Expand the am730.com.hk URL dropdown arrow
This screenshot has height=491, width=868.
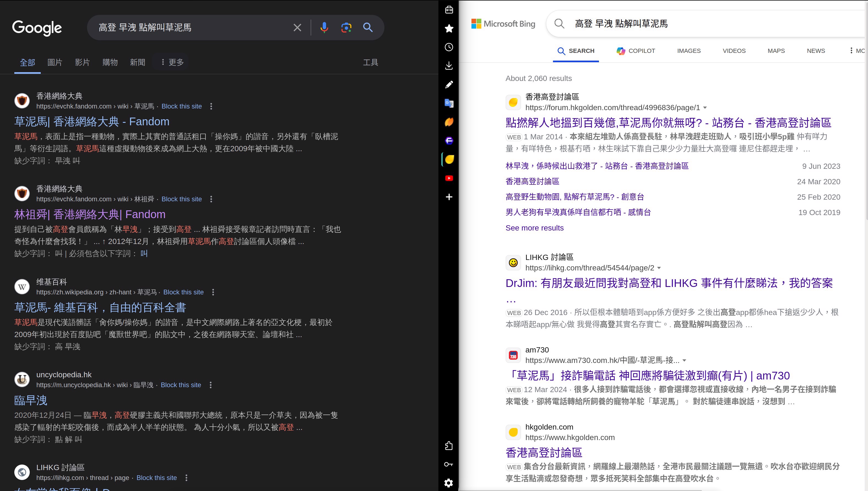point(684,360)
